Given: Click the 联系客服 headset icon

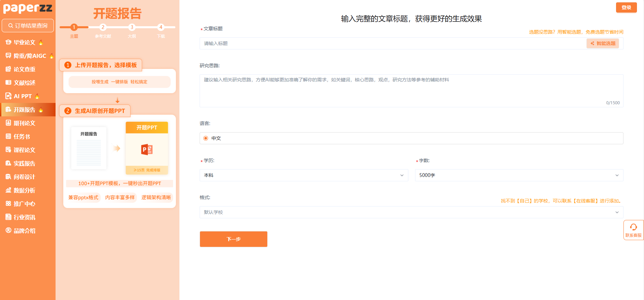Looking at the screenshot, I should (633, 227).
